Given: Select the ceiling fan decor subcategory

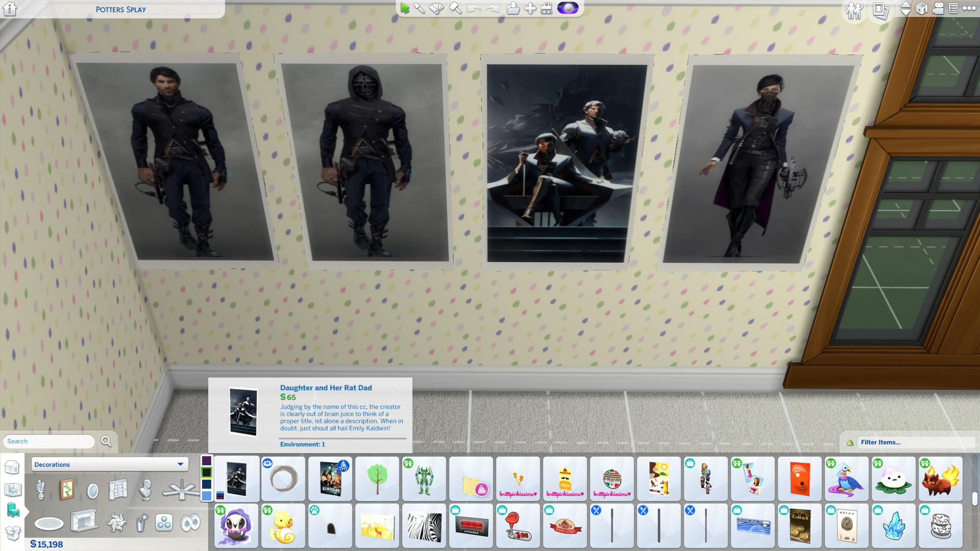Looking at the screenshot, I should [181, 490].
